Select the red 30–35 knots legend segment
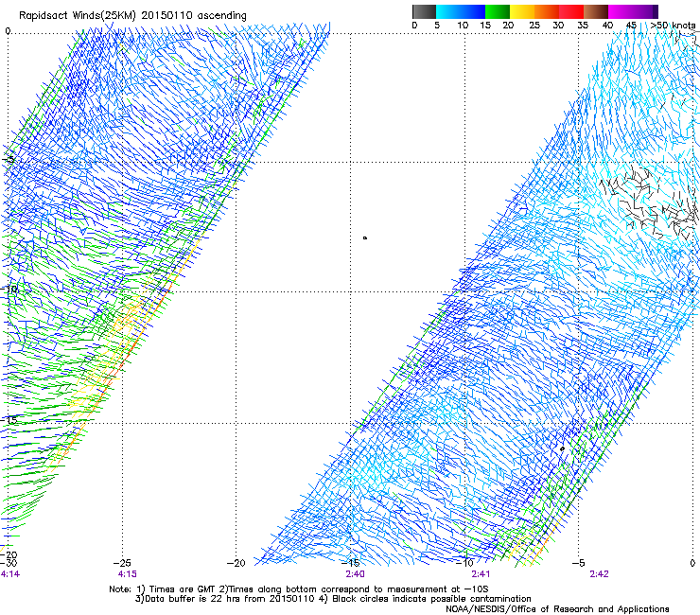 coord(571,11)
